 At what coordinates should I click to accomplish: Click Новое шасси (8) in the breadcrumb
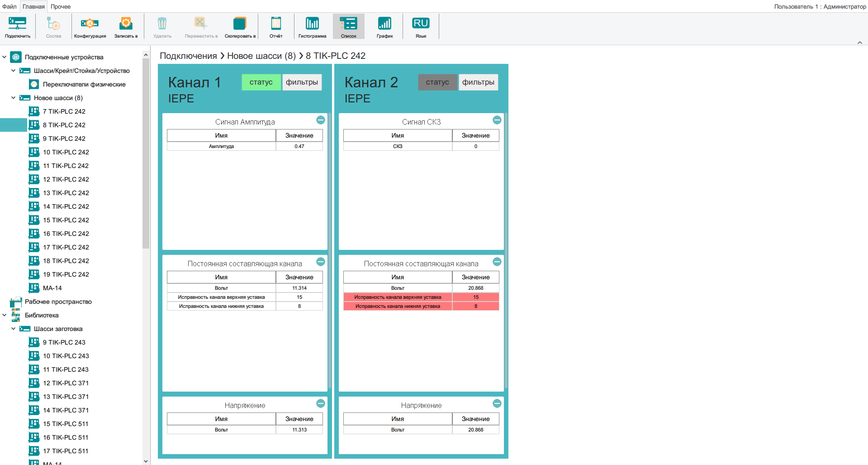[x=261, y=56]
